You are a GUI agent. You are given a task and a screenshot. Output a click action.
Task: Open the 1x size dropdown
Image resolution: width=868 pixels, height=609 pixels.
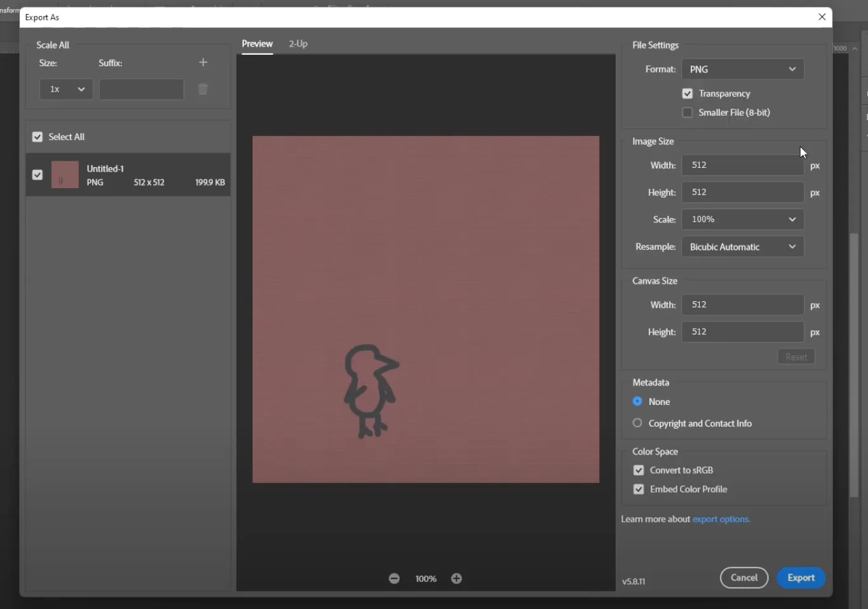[x=66, y=89]
